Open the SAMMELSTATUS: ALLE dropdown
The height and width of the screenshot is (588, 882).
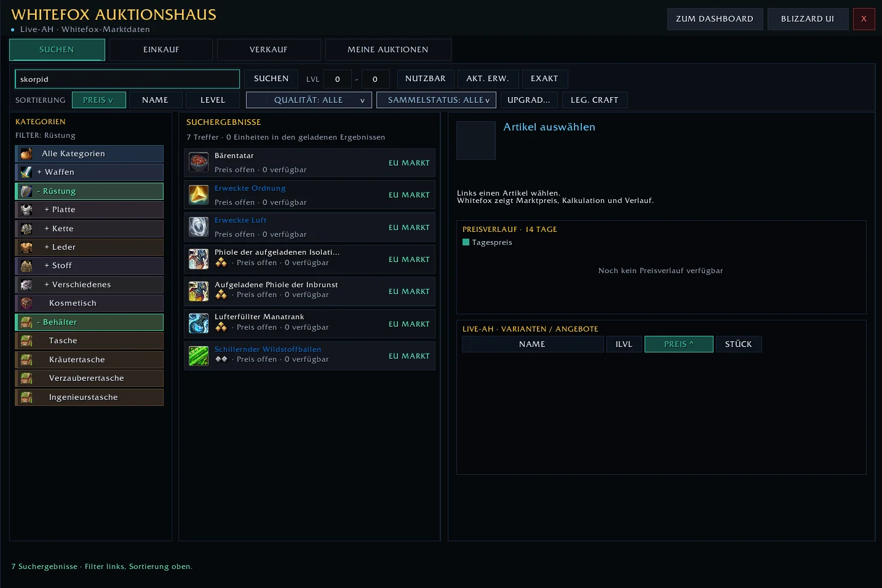436,100
